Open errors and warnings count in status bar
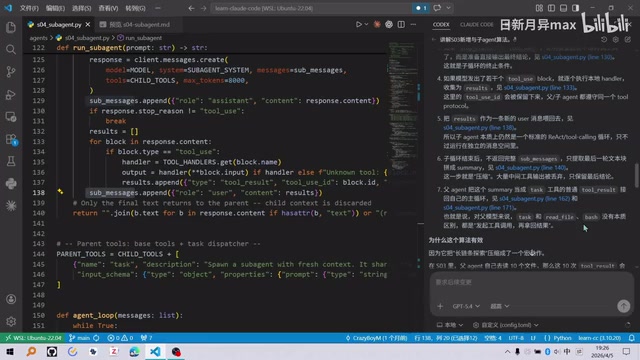Viewport: 640px width, 360px height. coord(120,338)
